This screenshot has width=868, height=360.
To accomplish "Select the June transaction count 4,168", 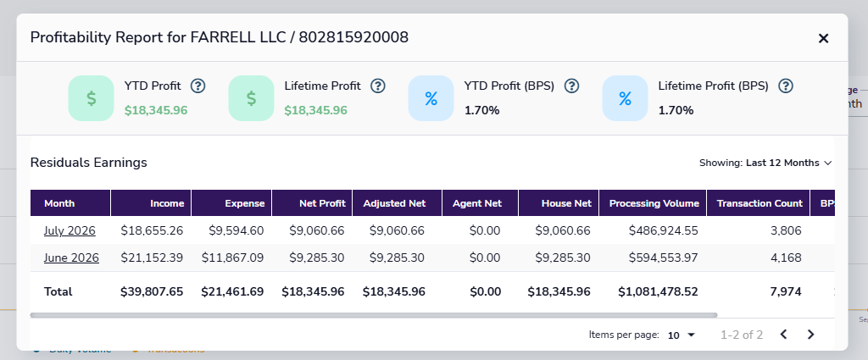I will [x=786, y=258].
